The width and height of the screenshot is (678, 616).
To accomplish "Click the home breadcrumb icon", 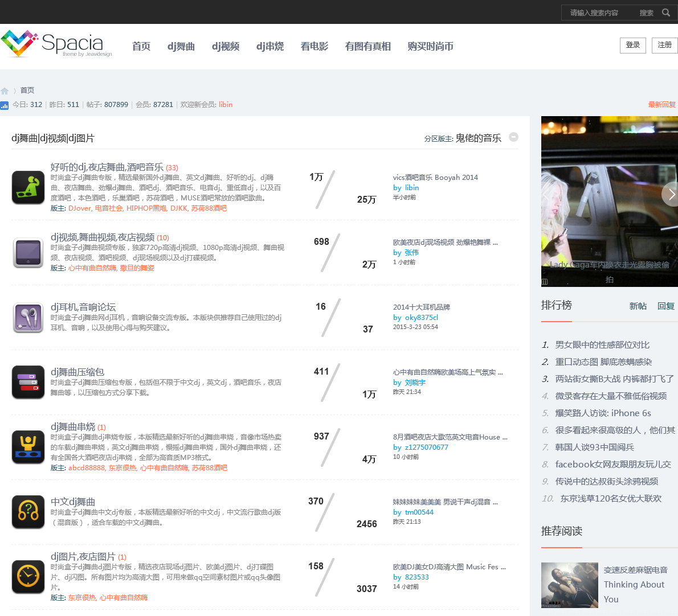I will point(5,91).
